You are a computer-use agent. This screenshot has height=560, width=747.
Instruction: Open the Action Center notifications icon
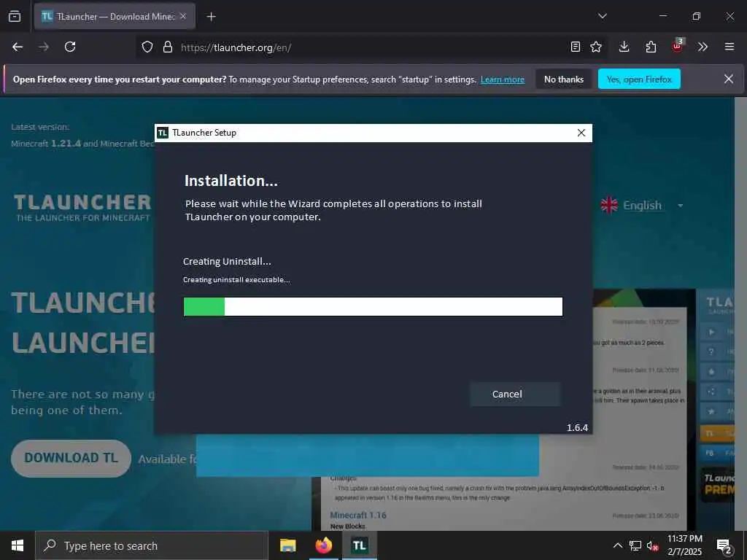(x=724, y=545)
